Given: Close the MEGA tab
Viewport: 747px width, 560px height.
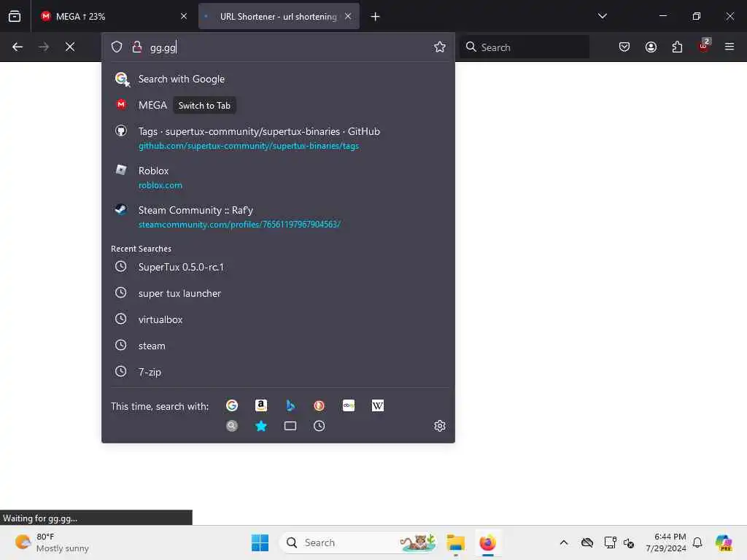Looking at the screenshot, I should coord(183,16).
